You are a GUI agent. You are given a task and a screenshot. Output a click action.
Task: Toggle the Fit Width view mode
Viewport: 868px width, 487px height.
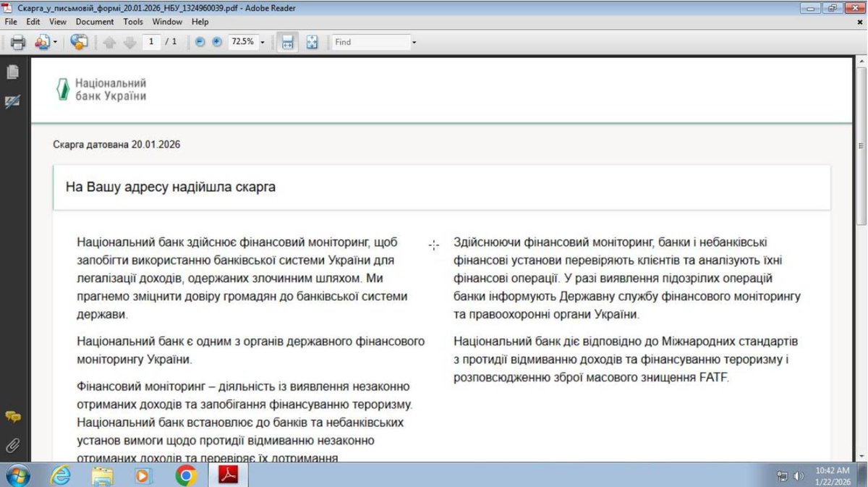point(286,42)
